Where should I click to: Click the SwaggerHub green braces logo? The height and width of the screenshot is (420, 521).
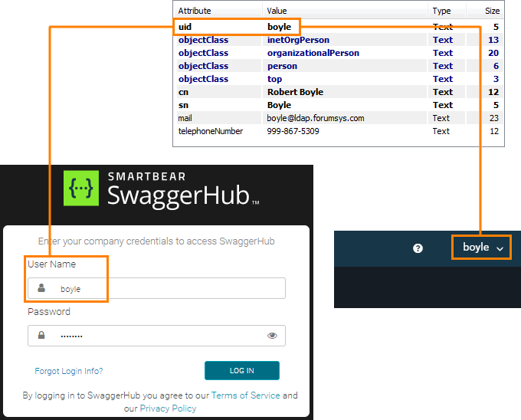(81, 188)
